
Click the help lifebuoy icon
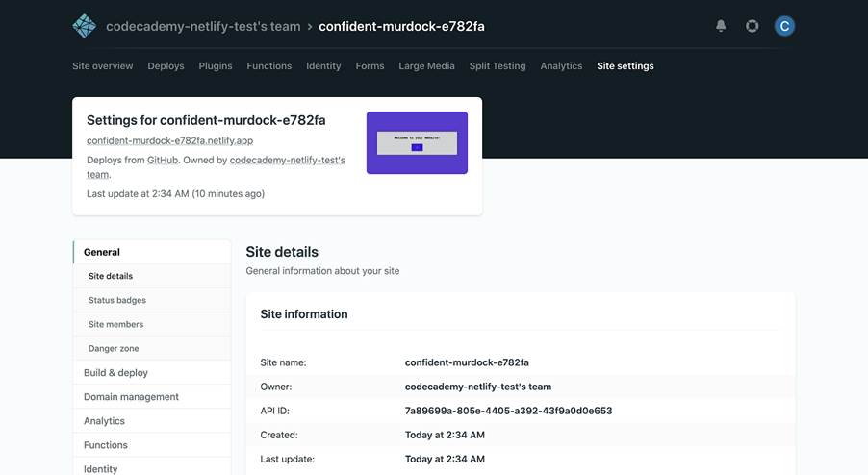point(753,26)
